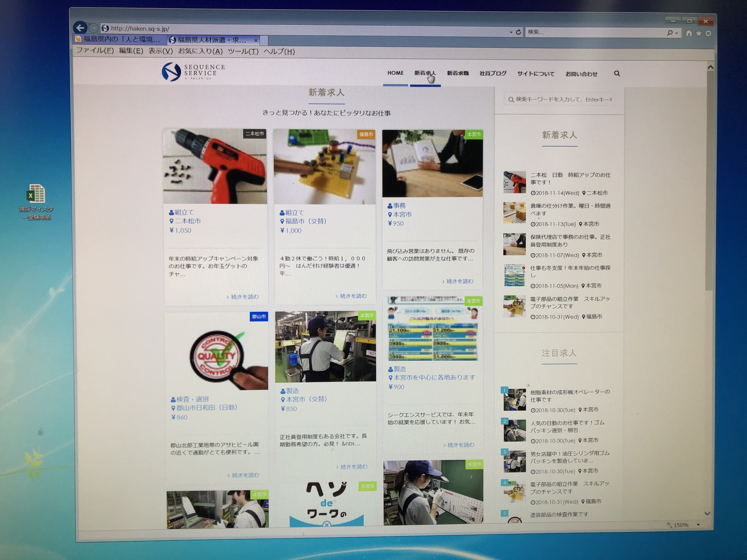Expand the address bar history dropdown

tap(511, 32)
